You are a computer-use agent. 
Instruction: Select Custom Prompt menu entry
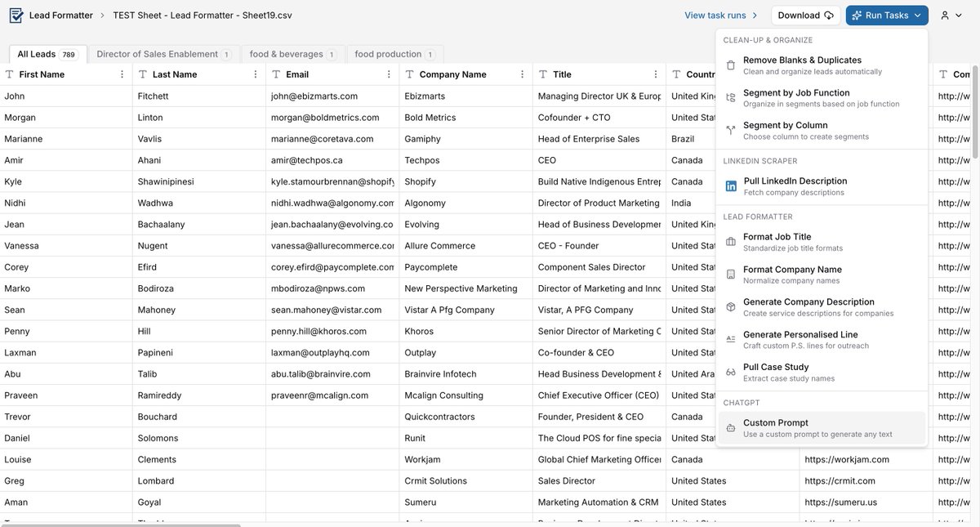(822, 428)
